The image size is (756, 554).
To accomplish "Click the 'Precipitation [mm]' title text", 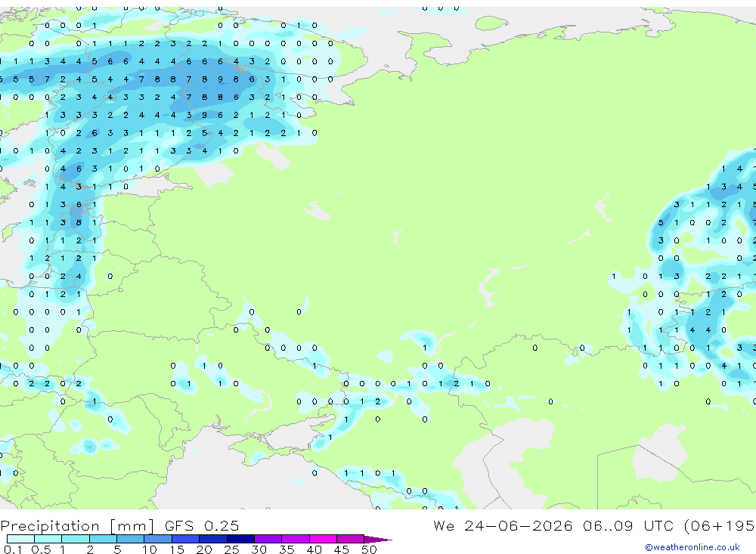I will [x=78, y=526].
